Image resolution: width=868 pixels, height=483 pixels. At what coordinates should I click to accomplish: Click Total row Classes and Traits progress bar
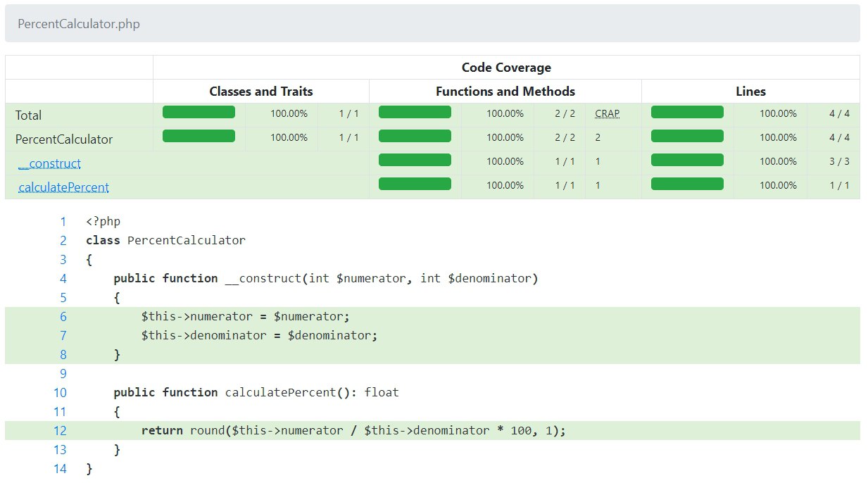coord(199,112)
